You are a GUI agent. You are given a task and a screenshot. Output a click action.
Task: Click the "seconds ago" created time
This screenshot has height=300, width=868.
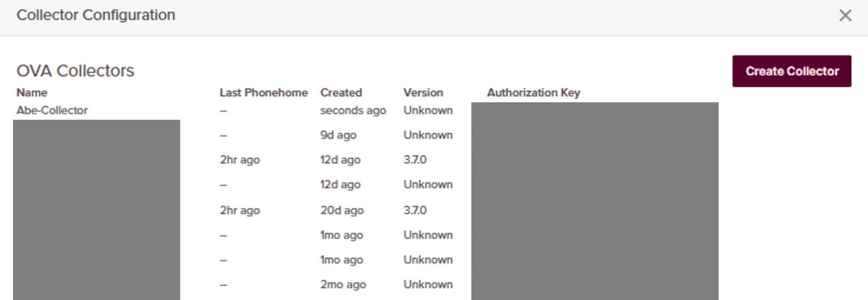pos(353,110)
